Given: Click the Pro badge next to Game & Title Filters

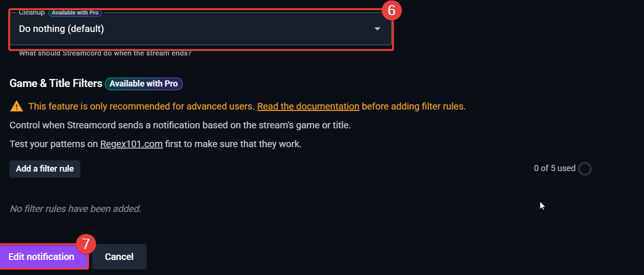Looking at the screenshot, I should (143, 84).
